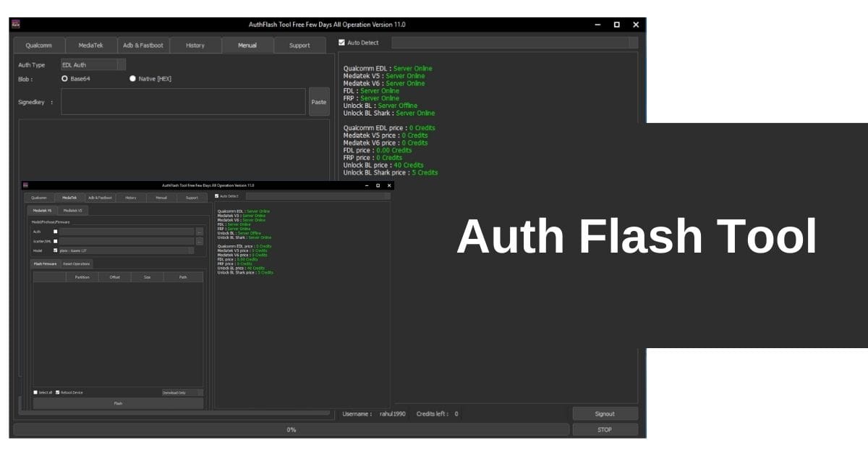Minimize the main AuthFlash window
Viewport: 868px width, 456px height.
(x=597, y=25)
